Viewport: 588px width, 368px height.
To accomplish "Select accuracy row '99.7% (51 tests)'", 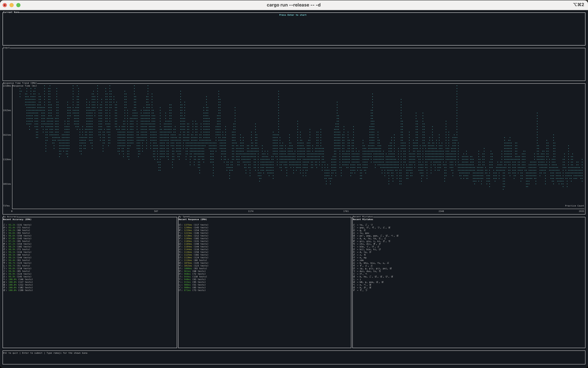I will coord(17,266).
